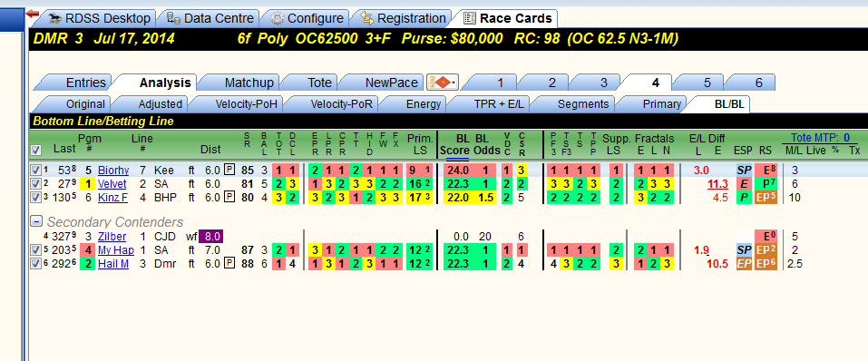Click the P surface icon in Kinz F row
This screenshot has width=868, height=361.
pos(229,197)
